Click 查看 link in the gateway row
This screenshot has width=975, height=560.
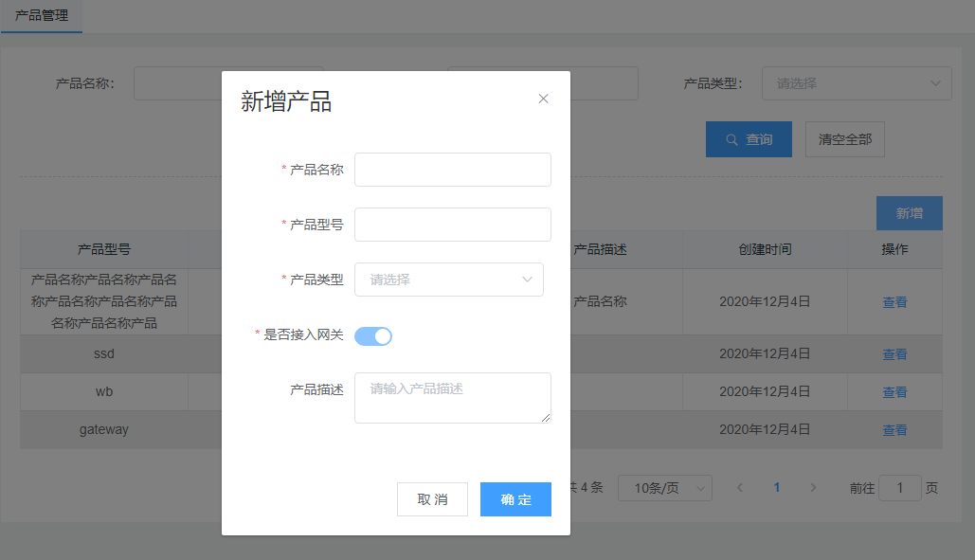(894, 430)
